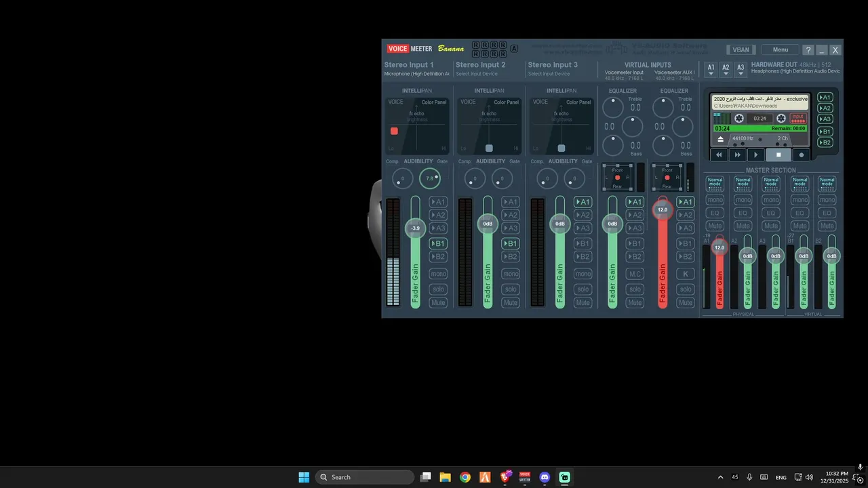The width and height of the screenshot is (868, 488).
Task: Click the Stereo Input 2 0dB fader knob
Action: point(488,224)
